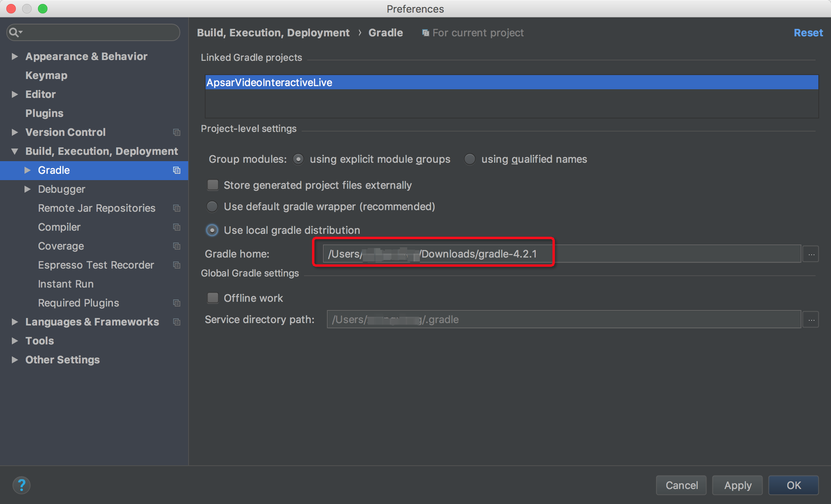Viewport: 831px width, 504px height.
Task: Expand the Other Settings section arrow
Action: click(x=15, y=360)
